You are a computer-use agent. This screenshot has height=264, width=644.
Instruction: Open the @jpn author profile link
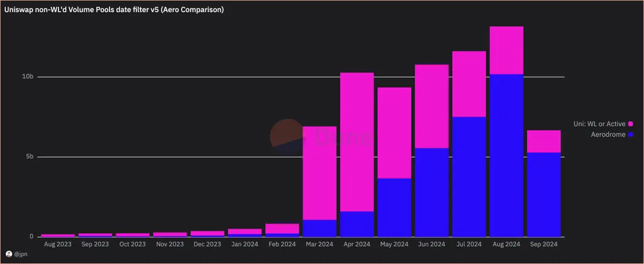(x=19, y=254)
